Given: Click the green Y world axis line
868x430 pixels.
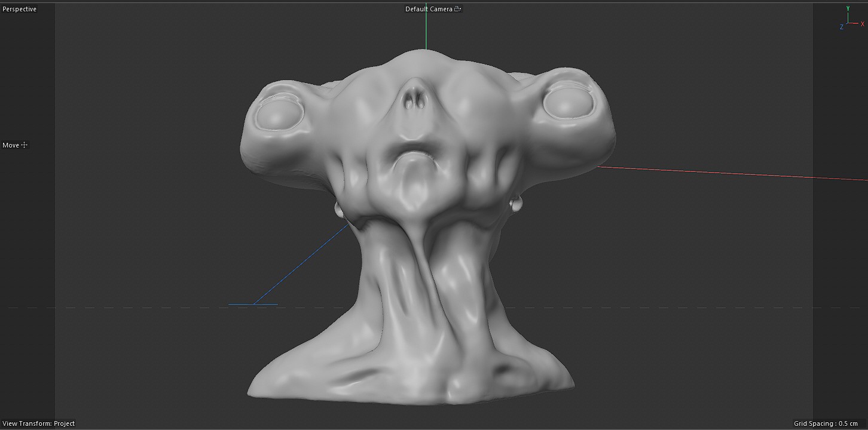Looking at the screenshot, I should click(426, 30).
